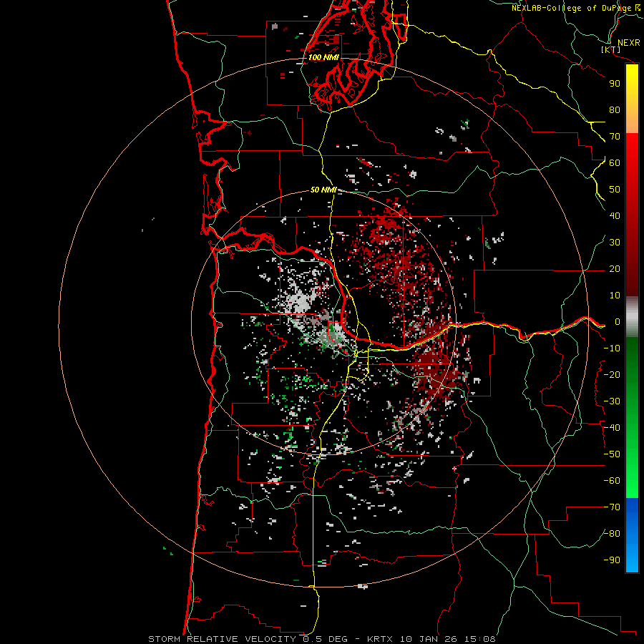Click the '60' value on velocity scale
This screenshot has width=644, height=644.
[615, 163]
